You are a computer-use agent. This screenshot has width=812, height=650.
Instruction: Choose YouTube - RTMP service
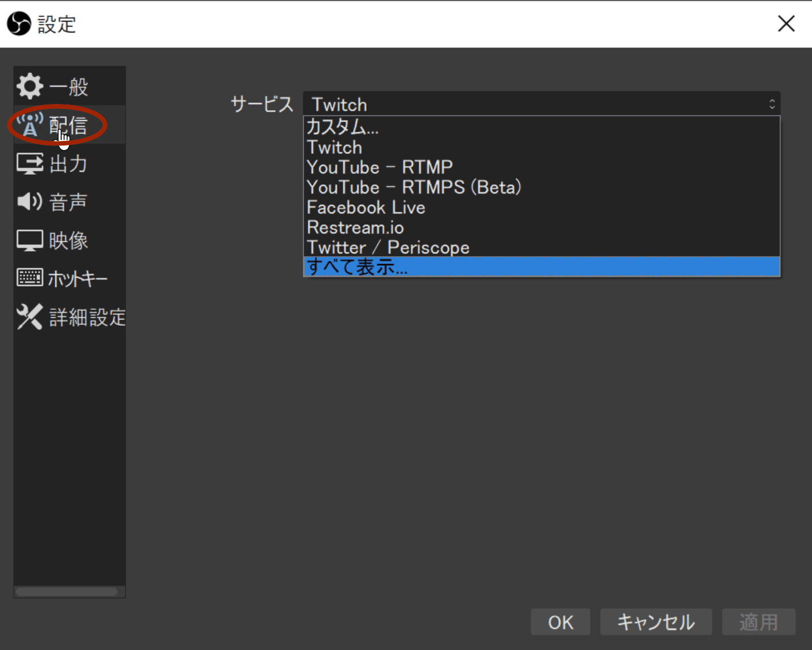tap(541, 167)
